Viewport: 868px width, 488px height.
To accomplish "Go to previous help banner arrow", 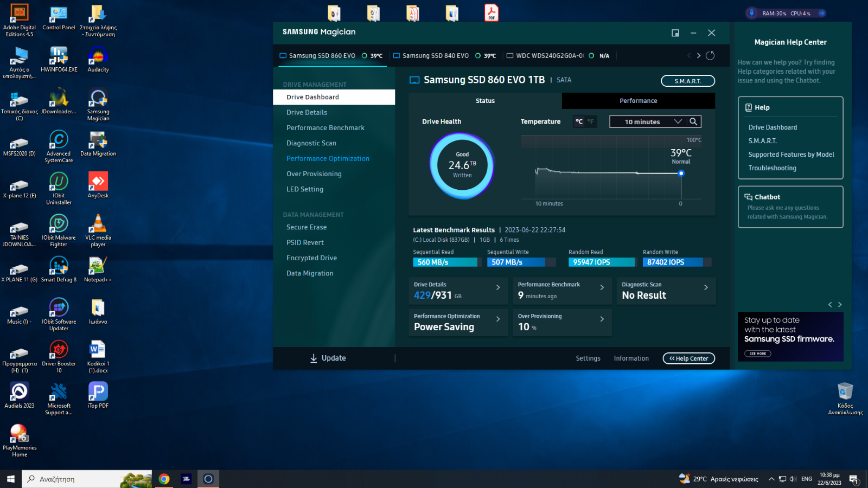I will (x=830, y=305).
